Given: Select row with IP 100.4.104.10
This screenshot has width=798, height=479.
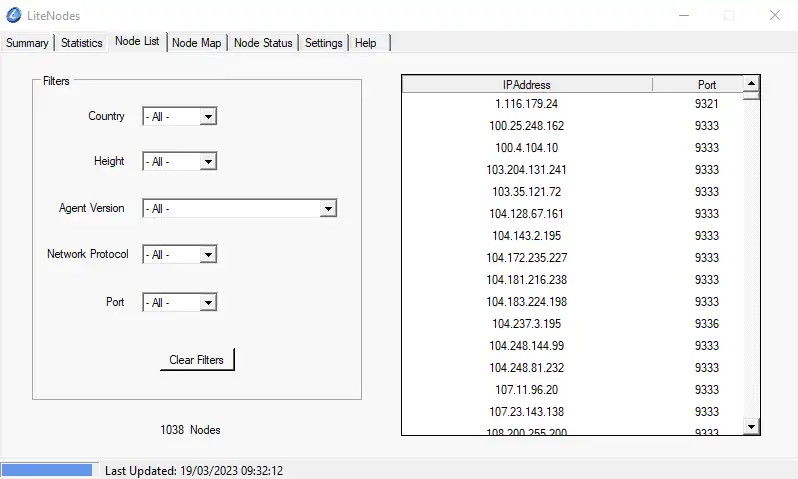Looking at the screenshot, I should pyautogui.click(x=573, y=148).
